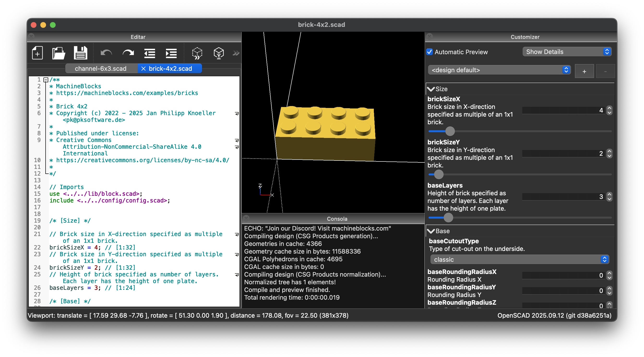Click the Redo arrow icon
This screenshot has width=644, height=357.
(x=128, y=53)
